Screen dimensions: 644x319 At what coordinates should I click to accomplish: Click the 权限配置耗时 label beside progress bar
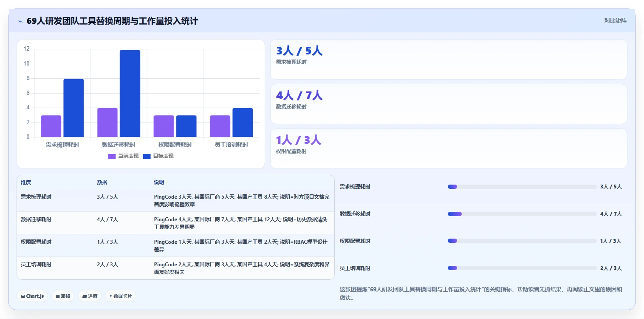[355, 241]
